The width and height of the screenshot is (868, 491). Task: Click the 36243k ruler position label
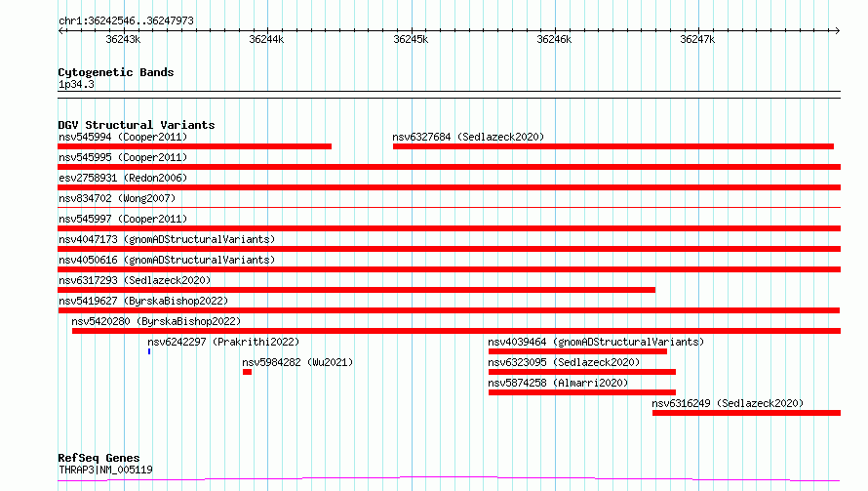123,39
